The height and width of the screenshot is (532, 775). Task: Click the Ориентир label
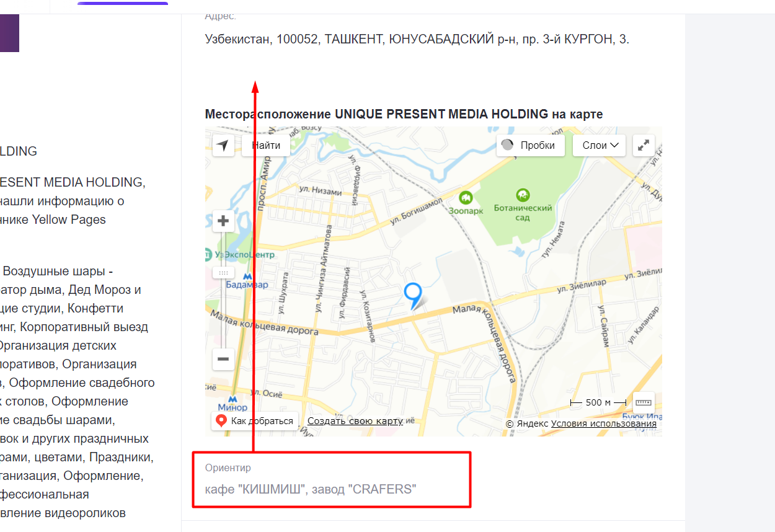pos(228,468)
